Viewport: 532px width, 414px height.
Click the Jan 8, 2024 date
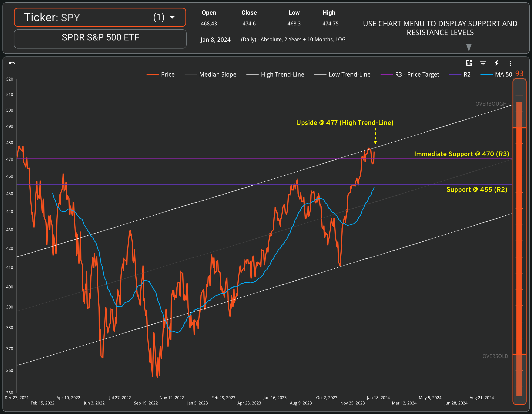(x=215, y=40)
